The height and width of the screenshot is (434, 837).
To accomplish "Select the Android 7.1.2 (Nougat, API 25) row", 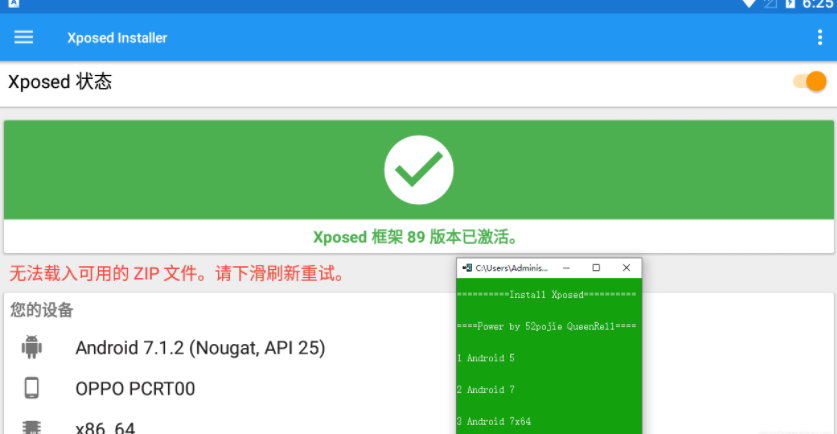I will [200, 348].
